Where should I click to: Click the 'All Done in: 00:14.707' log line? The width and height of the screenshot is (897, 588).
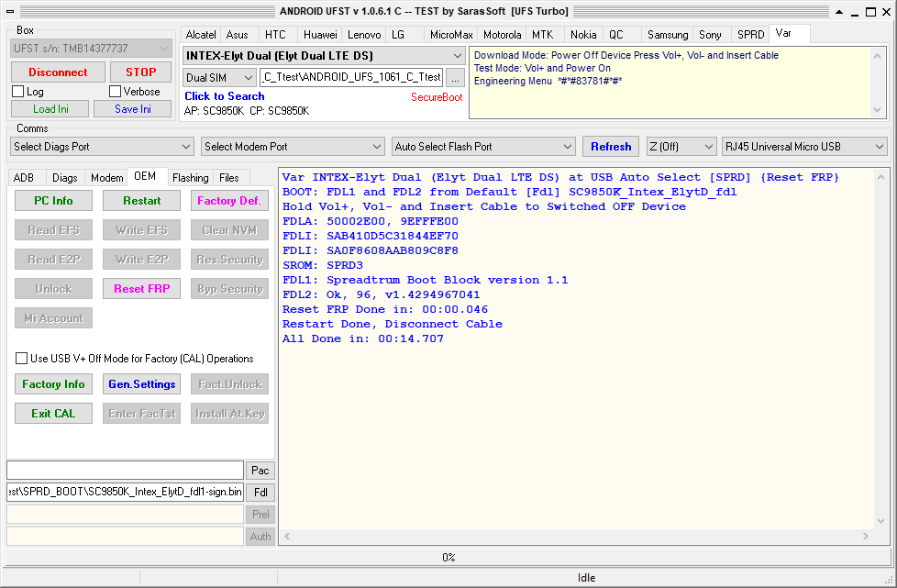(x=362, y=338)
